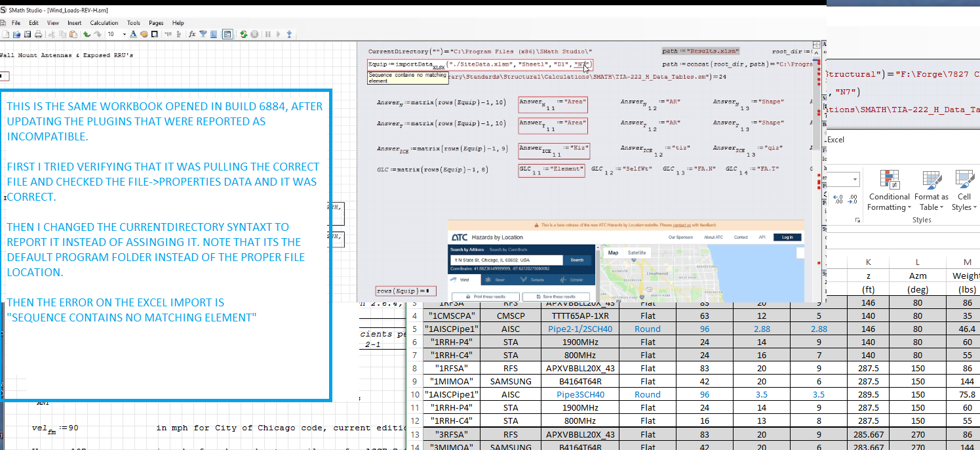Click the Save document icon

[x=28, y=34]
